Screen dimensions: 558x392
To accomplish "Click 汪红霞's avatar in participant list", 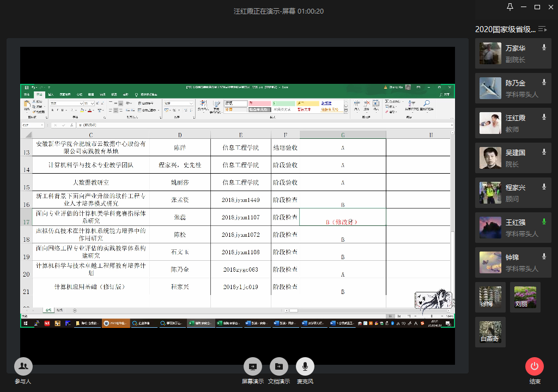I will (490, 123).
